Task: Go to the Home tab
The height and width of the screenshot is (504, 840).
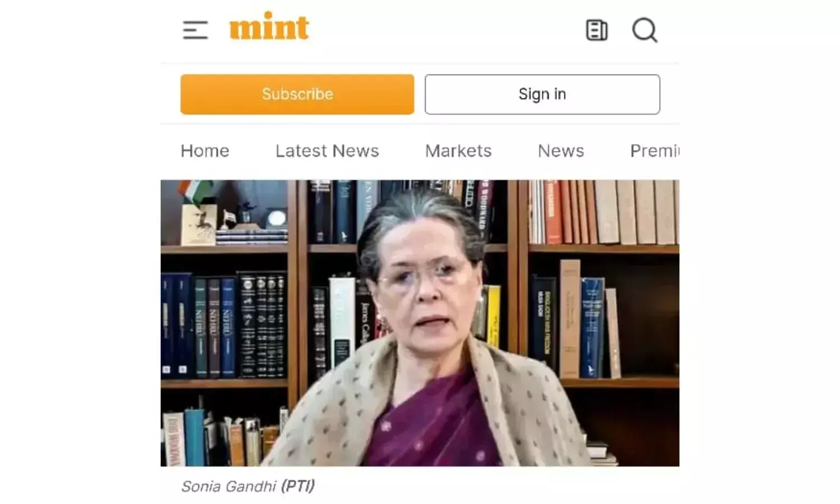Action: tap(205, 151)
